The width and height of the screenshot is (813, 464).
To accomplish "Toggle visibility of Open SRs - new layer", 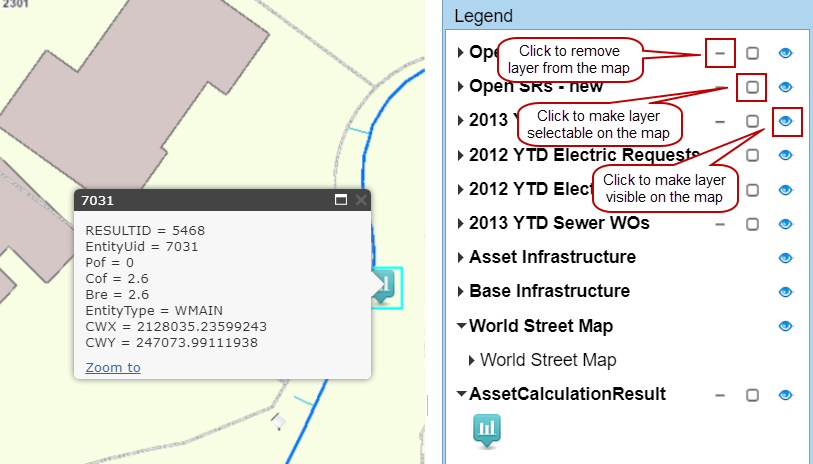I will [786, 87].
